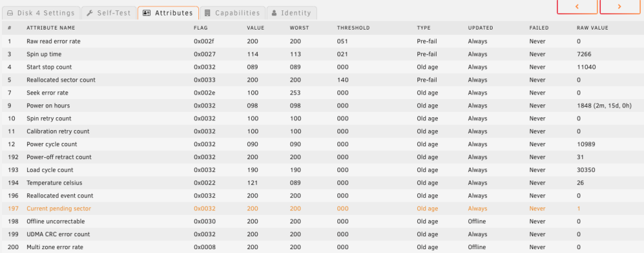Click the wrench icon on Self-Test tab
The height and width of the screenshot is (253, 644).
click(x=90, y=13)
